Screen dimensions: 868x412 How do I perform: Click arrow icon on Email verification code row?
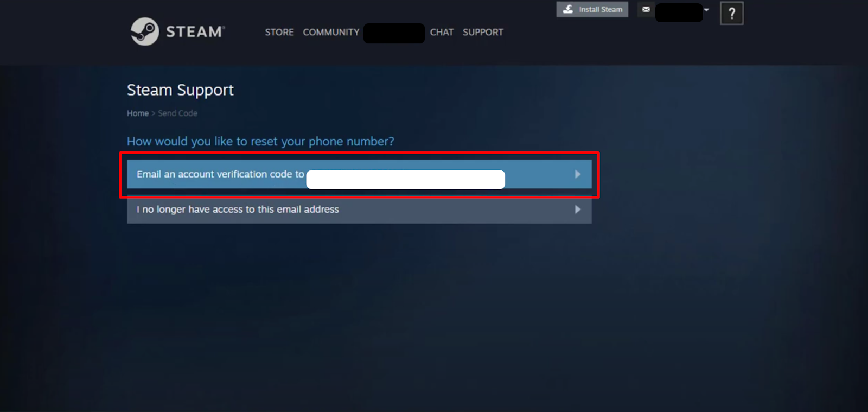tap(578, 174)
